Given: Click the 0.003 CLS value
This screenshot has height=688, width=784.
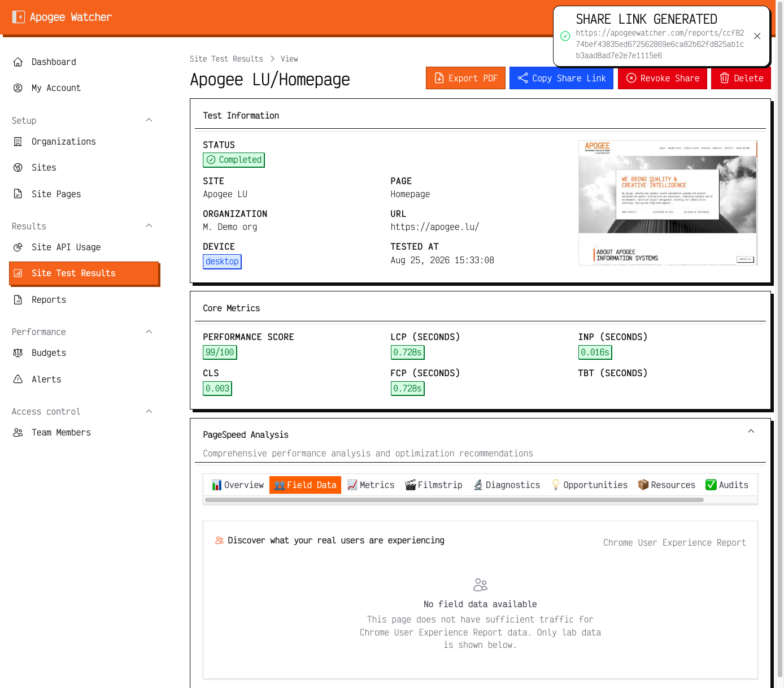Looking at the screenshot, I should [217, 389].
